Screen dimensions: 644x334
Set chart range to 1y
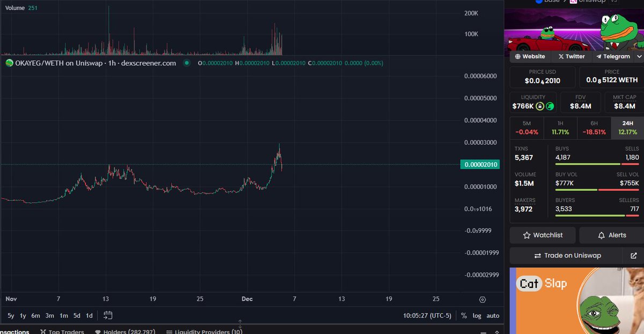point(23,316)
